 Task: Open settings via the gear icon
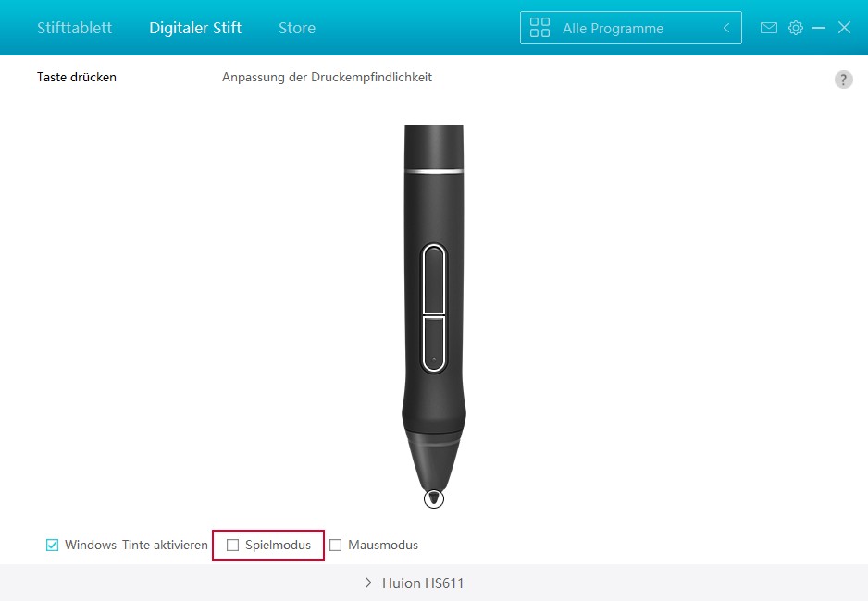(x=796, y=28)
